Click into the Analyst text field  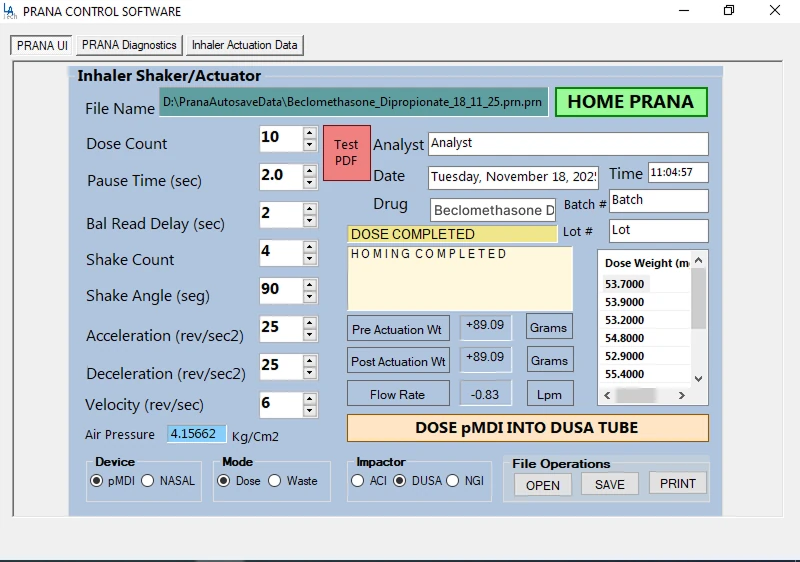point(568,143)
